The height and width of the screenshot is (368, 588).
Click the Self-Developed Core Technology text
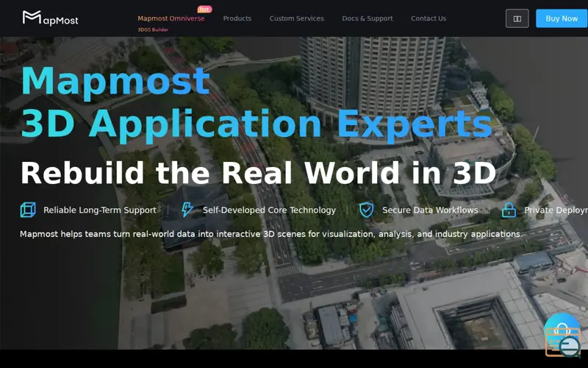269,210
